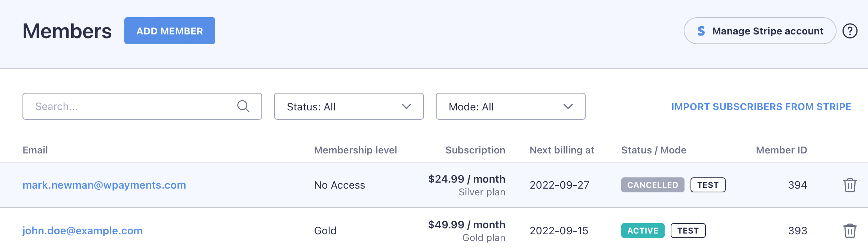Viewport: 868px width, 250px height.
Task: Click the help question mark icon
Action: [x=850, y=31]
